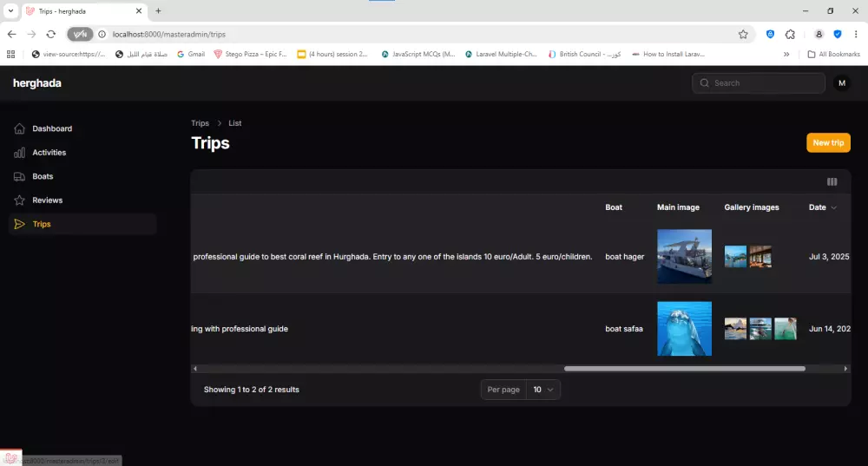Screen dimensions: 868x466
Task: Click the Main image column header
Action: (x=678, y=207)
